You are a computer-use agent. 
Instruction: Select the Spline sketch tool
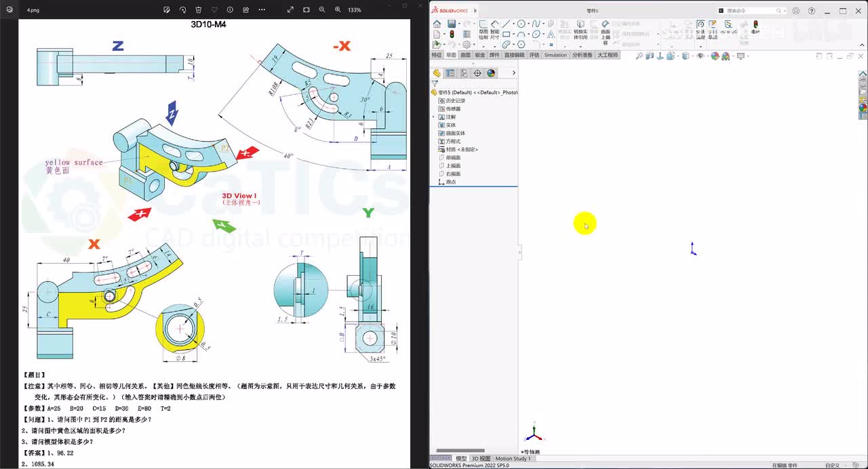536,24
